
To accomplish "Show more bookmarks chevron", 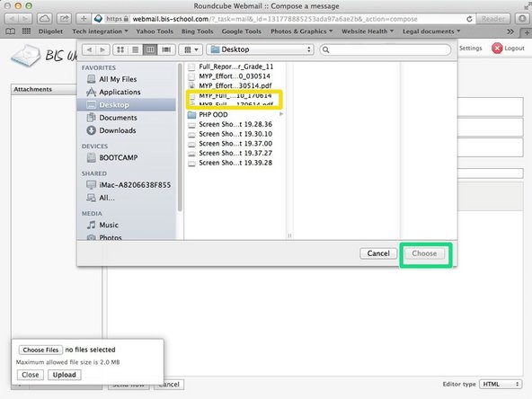I will point(510,31).
